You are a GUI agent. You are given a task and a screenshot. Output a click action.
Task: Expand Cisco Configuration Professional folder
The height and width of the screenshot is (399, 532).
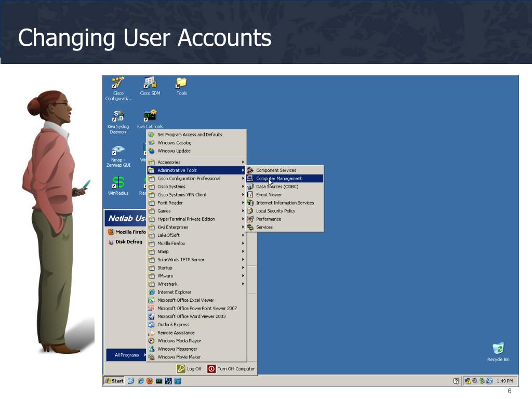coord(196,179)
